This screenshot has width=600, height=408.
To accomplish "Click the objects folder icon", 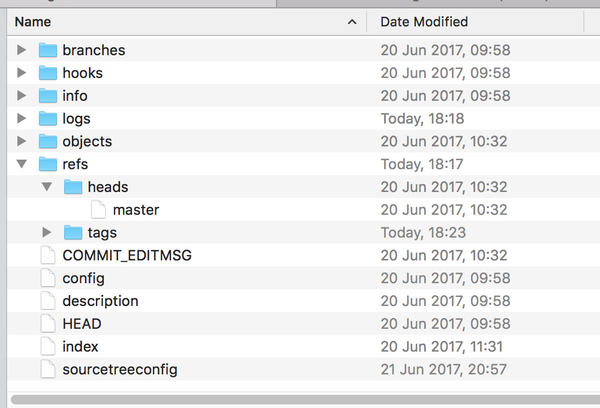I will tap(49, 141).
